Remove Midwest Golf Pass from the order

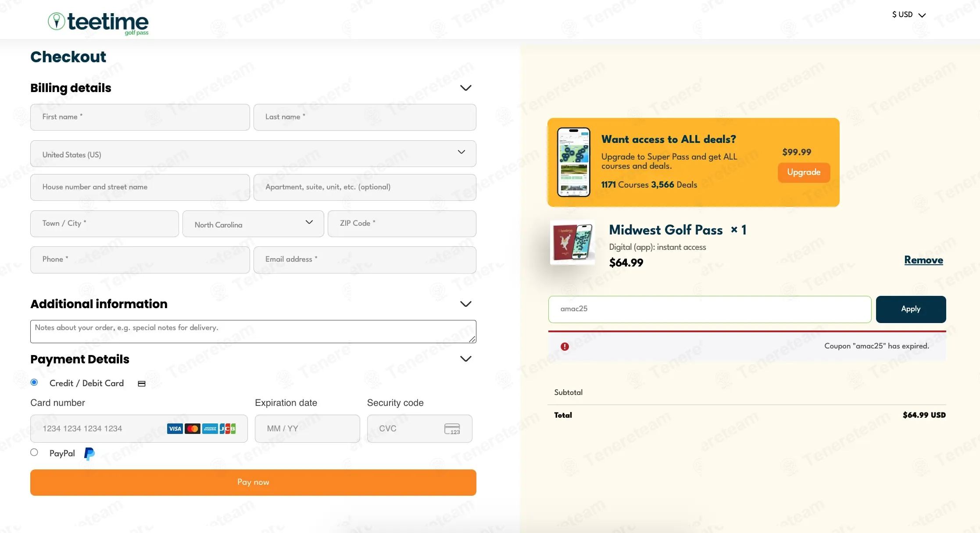pos(923,260)
